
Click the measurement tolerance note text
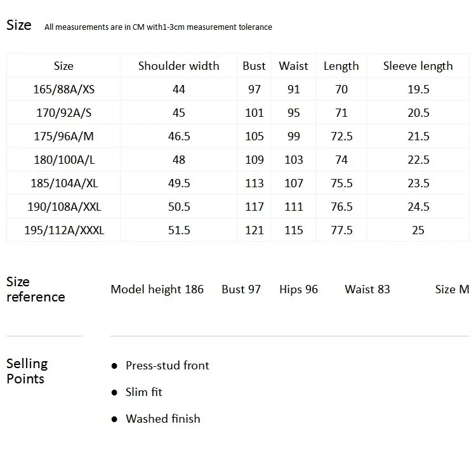(158, 27)
